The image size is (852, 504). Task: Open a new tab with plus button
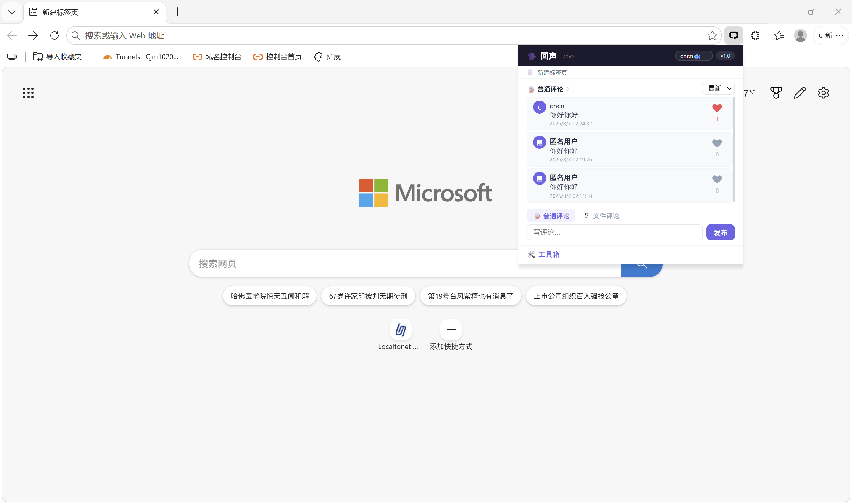coord(177,12)
